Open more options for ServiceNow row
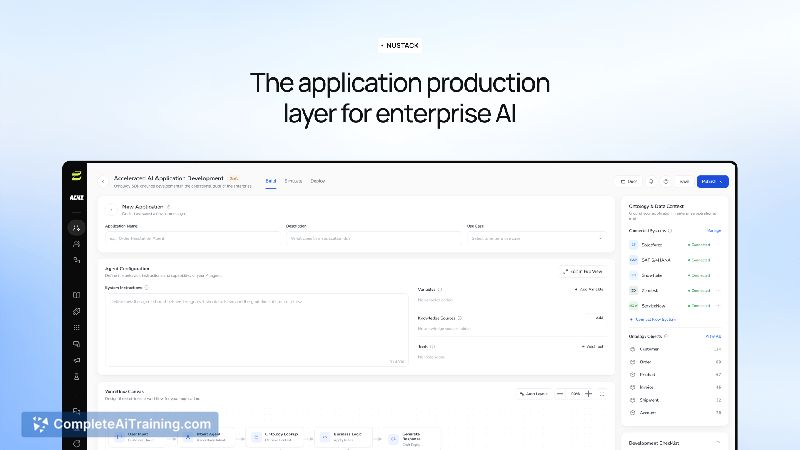The width and height of the screenshot is (800, 450). 718,306
